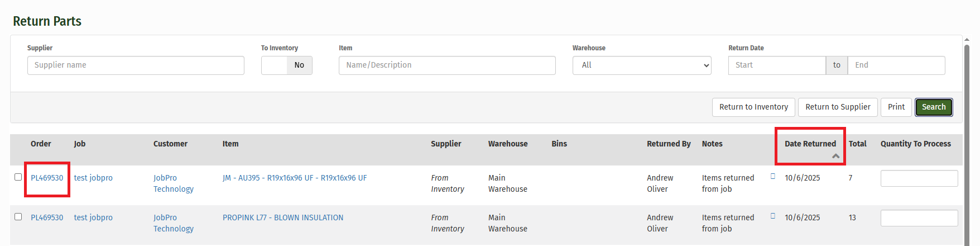Viewport: 980px width, 246px height.
Task: Click the vertical scrollbar thumb
Action: pyautogui.click(x=967, y=140)
